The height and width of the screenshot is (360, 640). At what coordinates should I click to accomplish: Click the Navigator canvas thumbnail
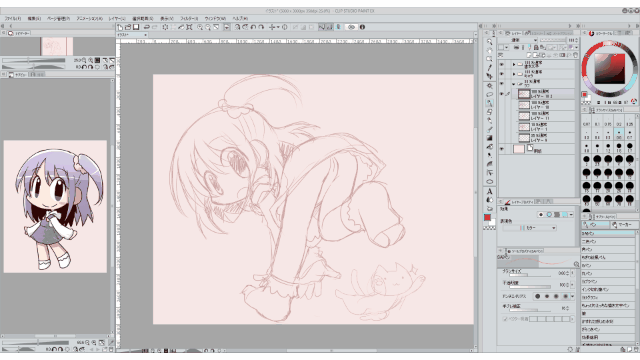[x=57, y=47]
